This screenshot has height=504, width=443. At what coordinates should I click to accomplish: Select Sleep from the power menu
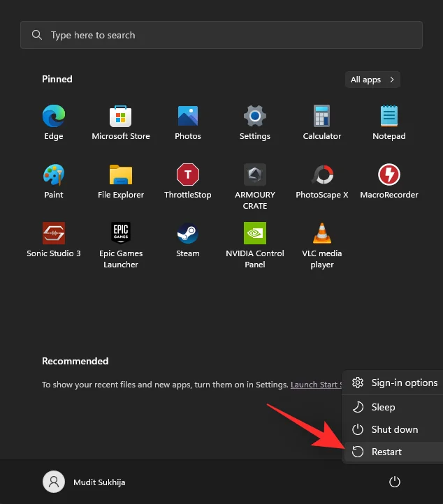[383, 407]
